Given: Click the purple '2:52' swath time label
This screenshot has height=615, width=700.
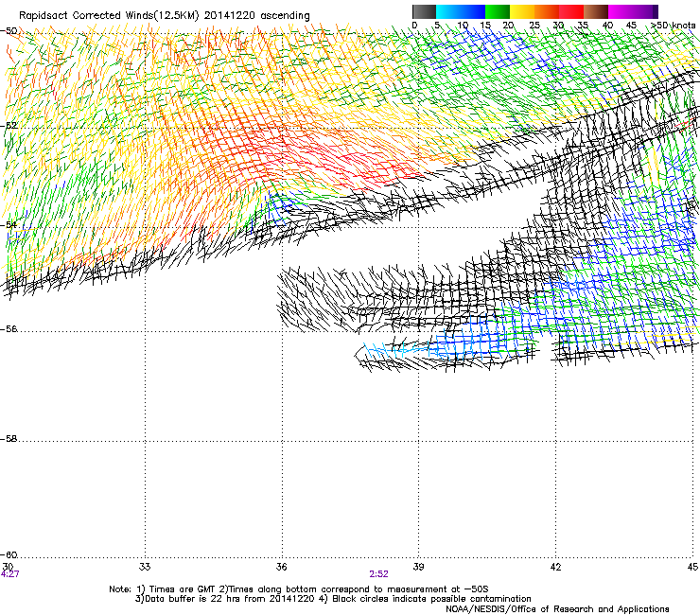Looking at the screenshot, I should click(x=378, y=574).
